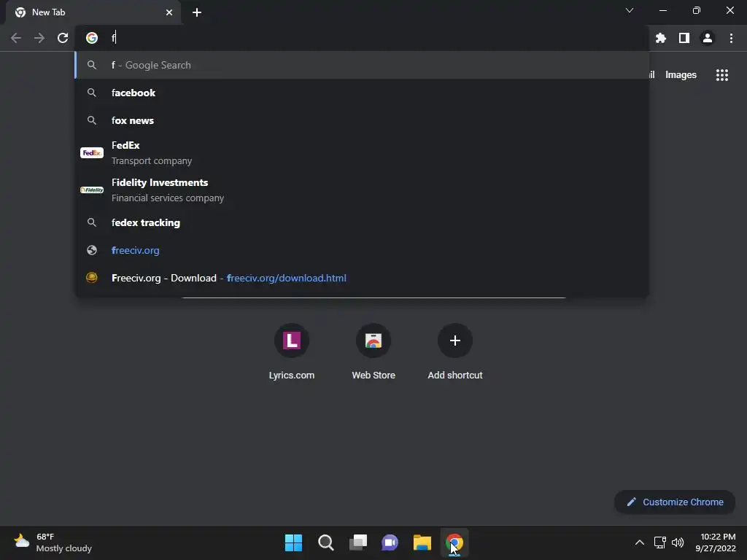747x560 pixels.
Task: Open the freeciv.org suggestion
Action: tap(362, 250)
